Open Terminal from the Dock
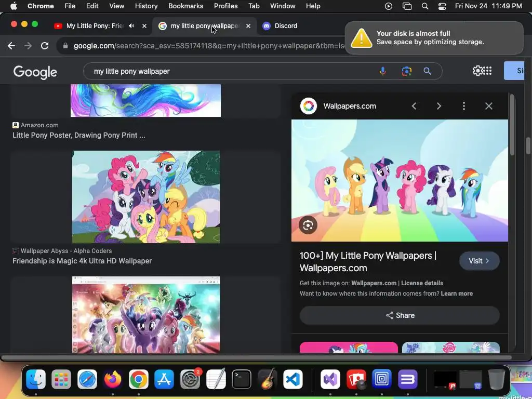 point(242,379)
